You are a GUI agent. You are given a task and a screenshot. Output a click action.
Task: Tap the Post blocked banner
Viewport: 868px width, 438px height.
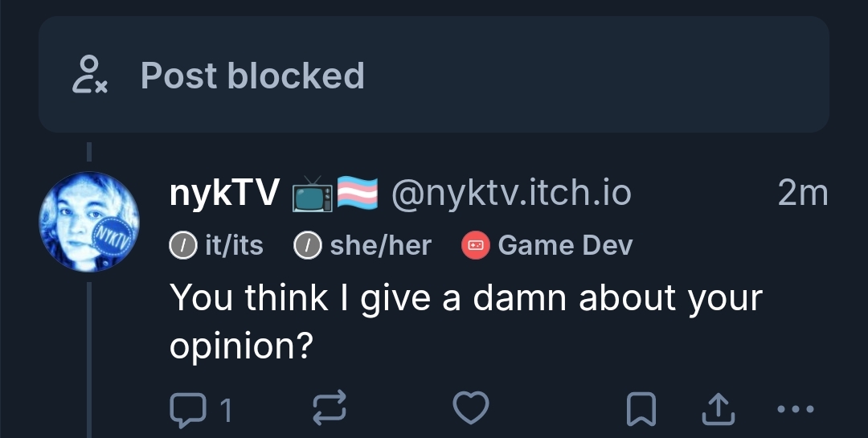(434, 75)
